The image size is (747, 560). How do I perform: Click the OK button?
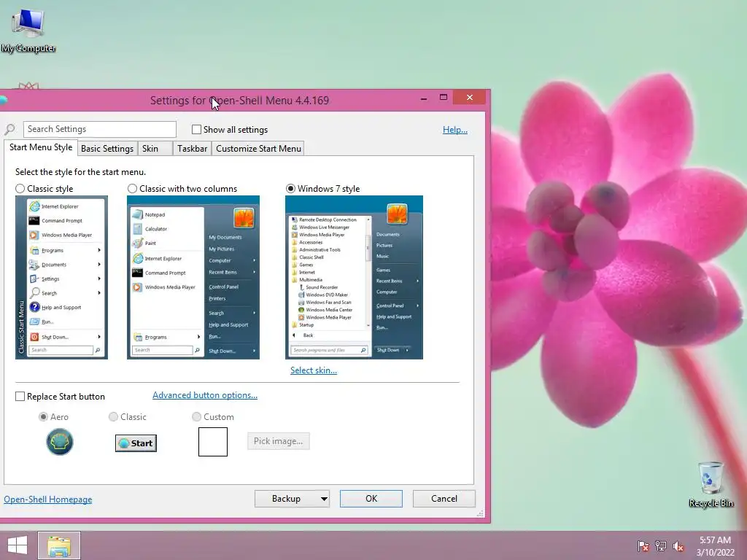tap(371, 499)
